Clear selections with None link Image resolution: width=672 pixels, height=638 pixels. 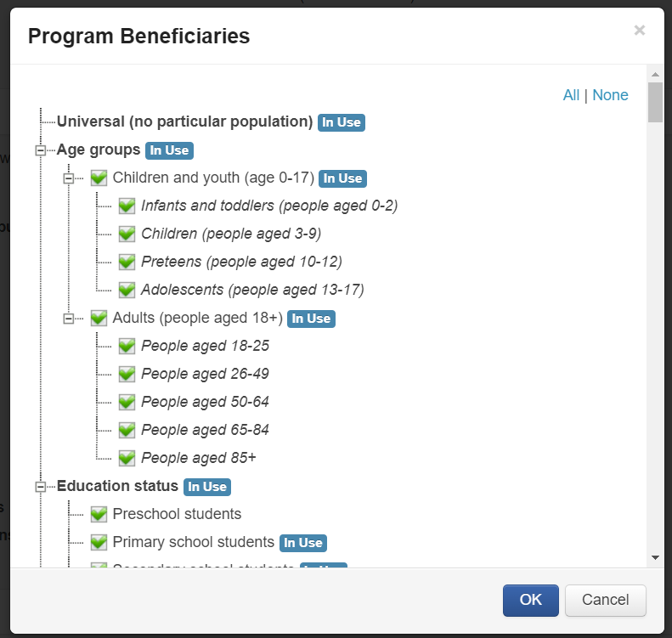[x=610, y=95]
